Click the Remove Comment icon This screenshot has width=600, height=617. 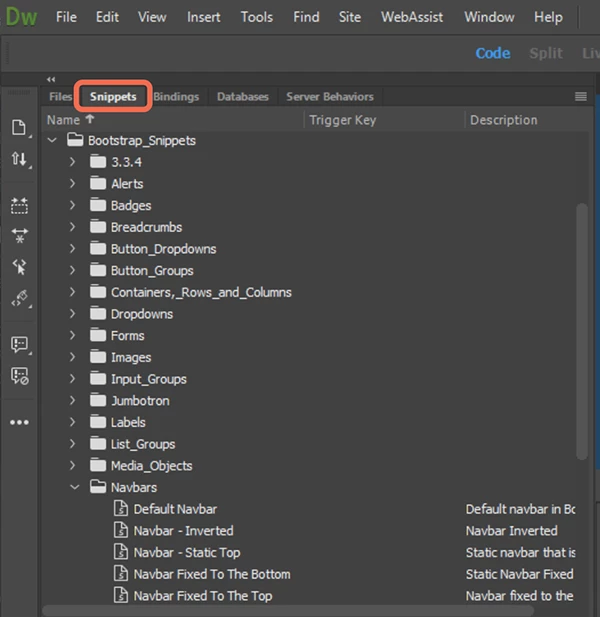(20, 376)
